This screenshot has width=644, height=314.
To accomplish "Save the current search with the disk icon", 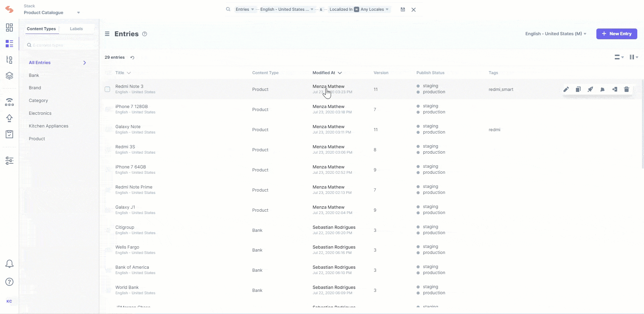I will point(403,9).
